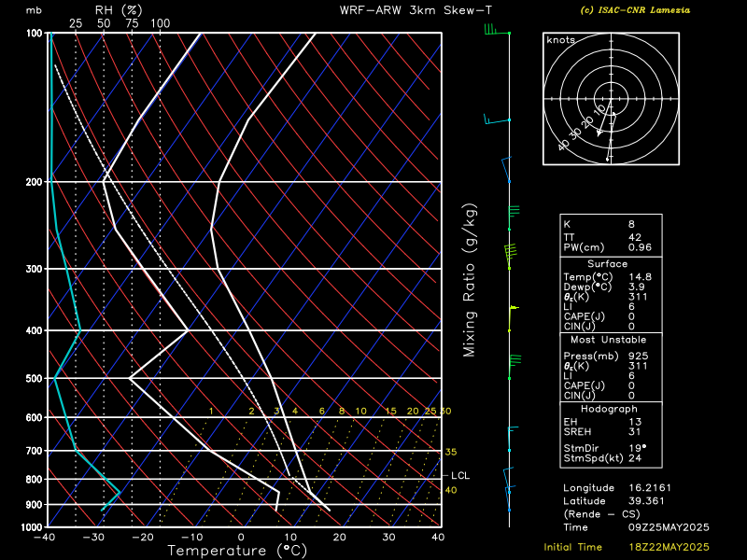Click the yellow 'Initial Time' label

572,547
